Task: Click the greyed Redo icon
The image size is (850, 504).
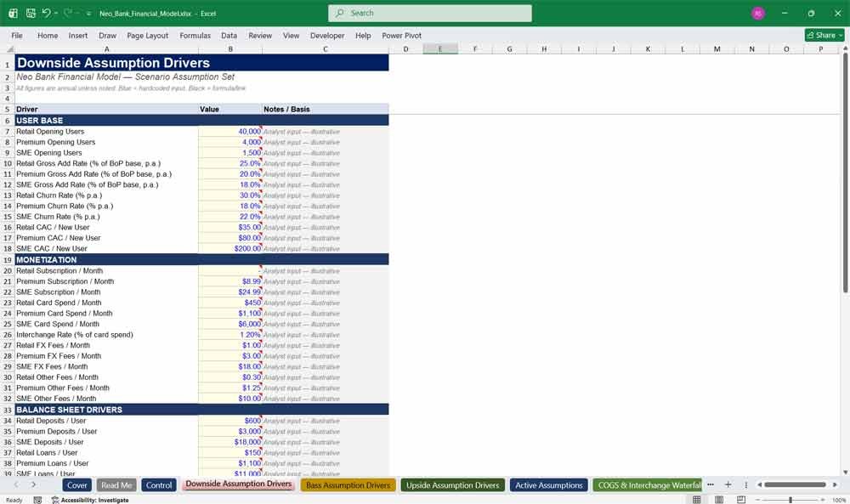Action: point(68,13)
